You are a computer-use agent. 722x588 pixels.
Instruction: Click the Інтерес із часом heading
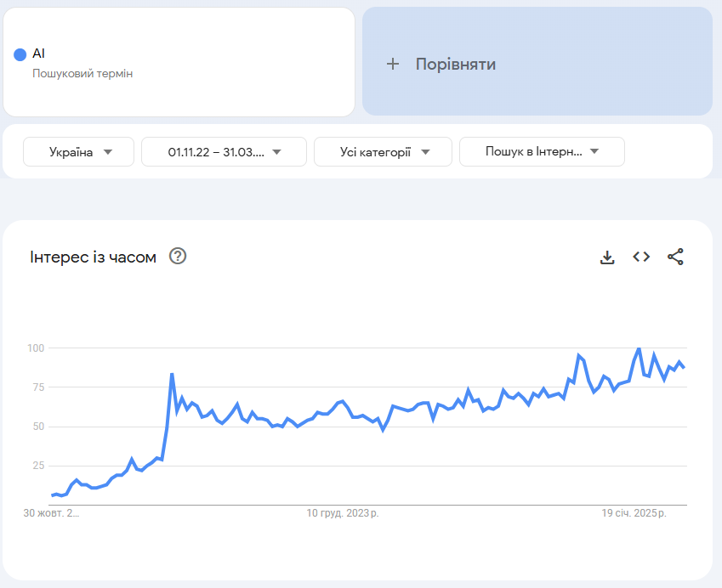93,257
